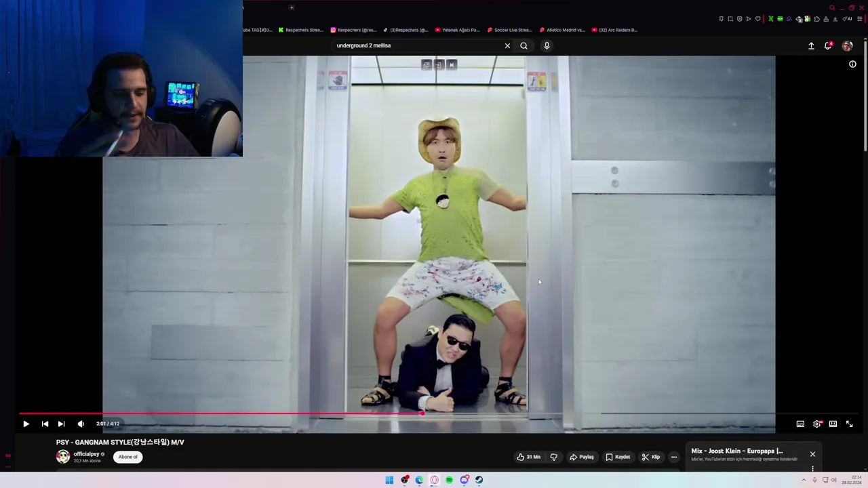Image resolution: width=868 pixels, height=488 pixels.
Task: Open Spotify from the taskbar
Action: tap(449, 480)
